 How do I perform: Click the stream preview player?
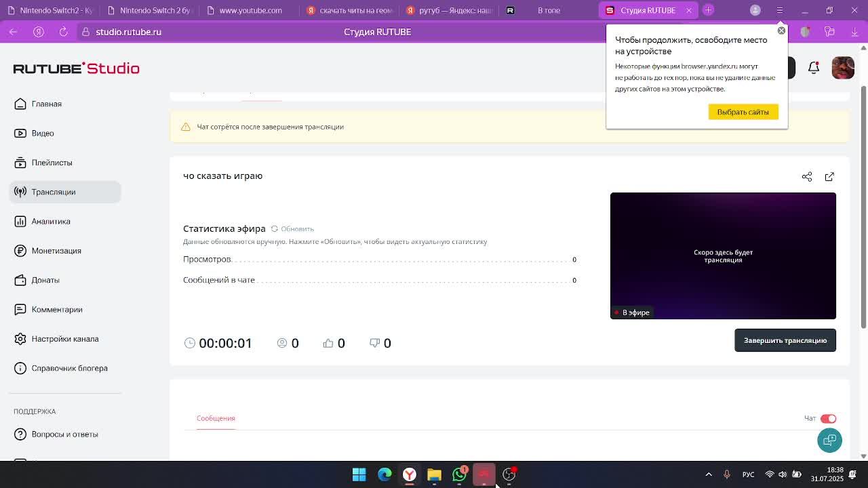pos(723,256)
